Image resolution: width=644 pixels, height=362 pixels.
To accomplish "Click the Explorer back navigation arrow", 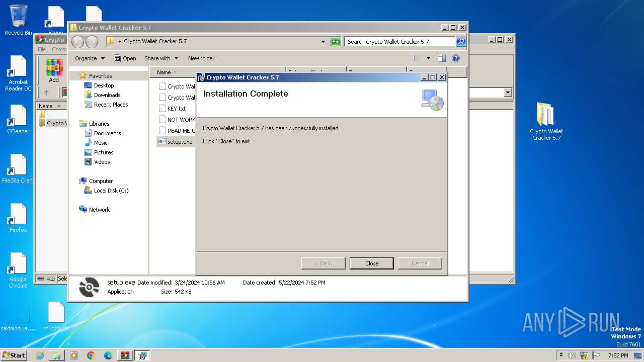I will coord(77,42).
